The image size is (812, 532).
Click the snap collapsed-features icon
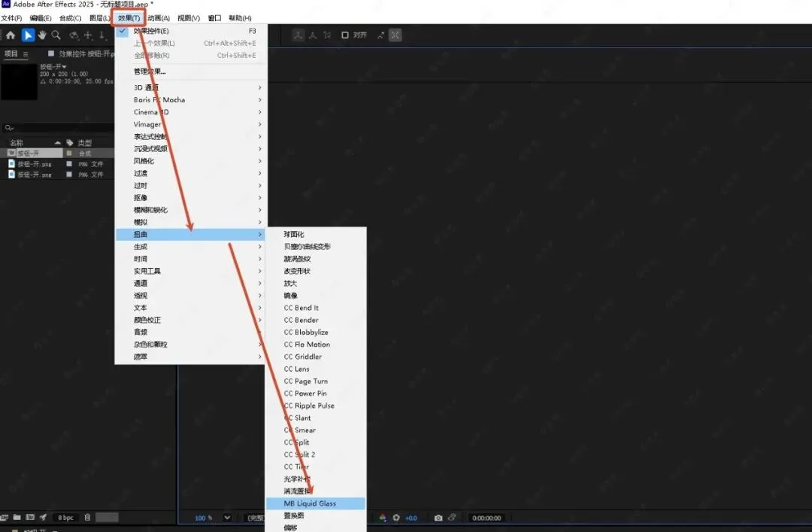pos(395,35)
